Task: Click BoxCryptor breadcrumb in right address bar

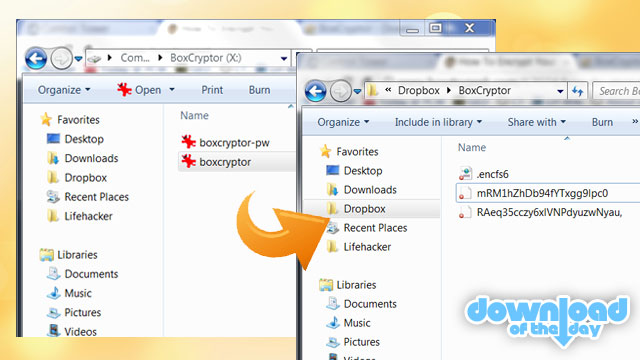Action: 484,90
